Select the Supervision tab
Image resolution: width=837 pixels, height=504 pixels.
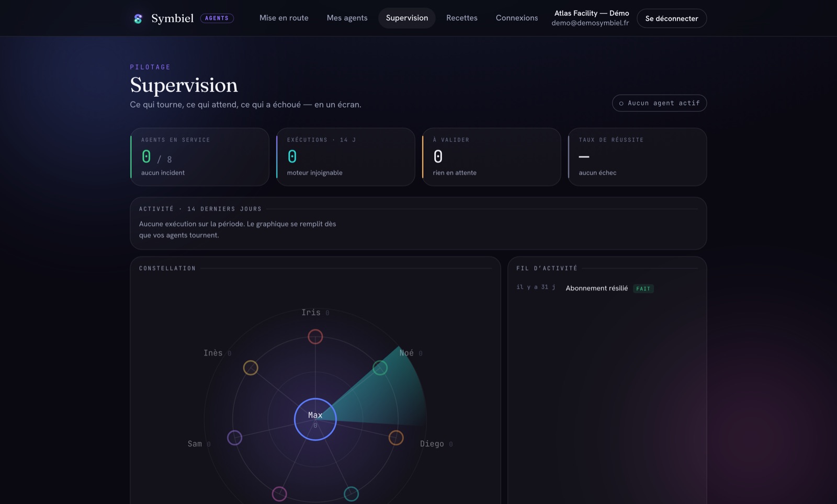(x=407, y=18)
